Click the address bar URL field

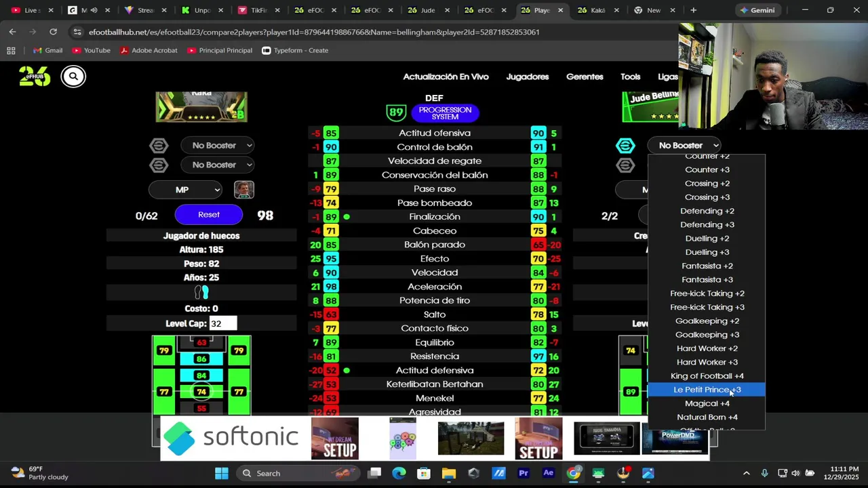pos(314,32)
